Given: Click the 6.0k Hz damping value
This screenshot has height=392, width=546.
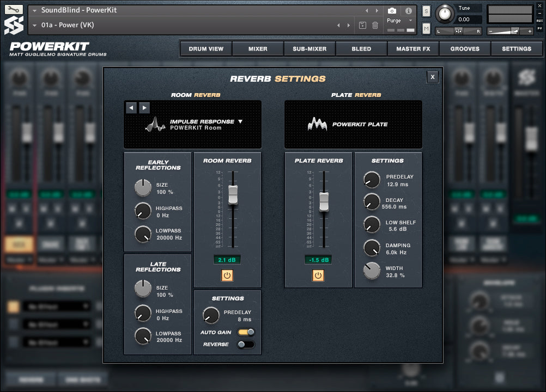Looking at the screenshot, I should [x=396, y=253].
